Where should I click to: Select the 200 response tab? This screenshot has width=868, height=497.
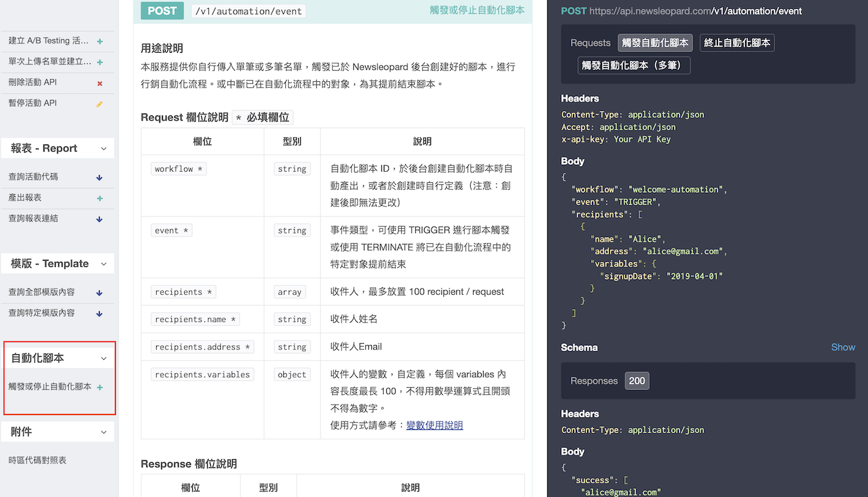[x=637, y=381]
